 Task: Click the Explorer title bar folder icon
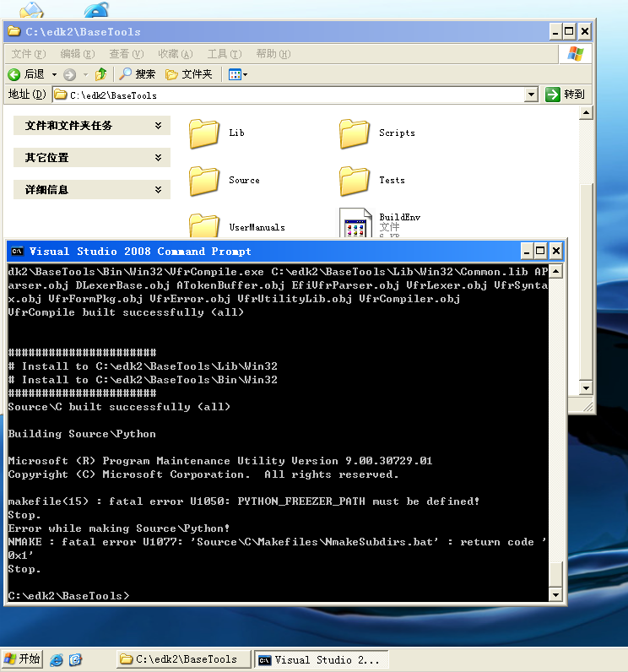[x=14, y=31]
